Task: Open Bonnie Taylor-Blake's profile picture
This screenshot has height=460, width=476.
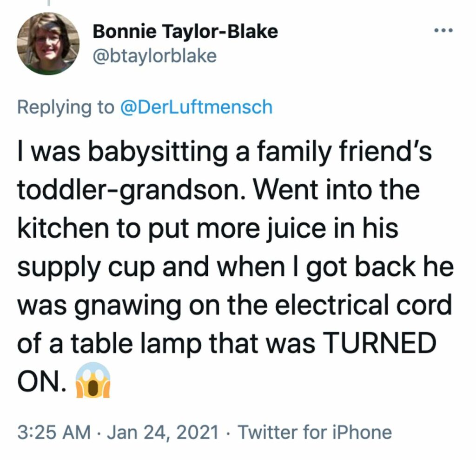Action: (48, 43)
